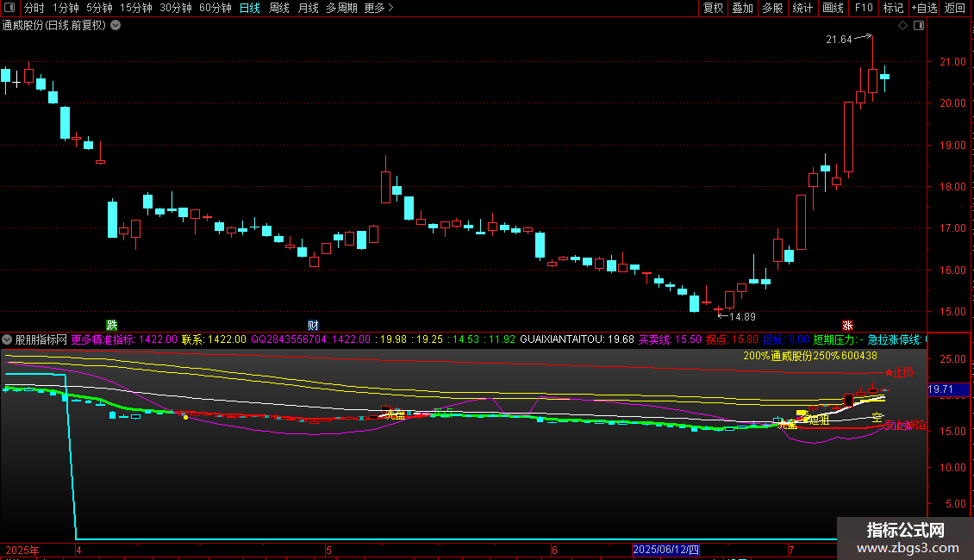Click the 叠加 overlay button

[x=742, y=8]
